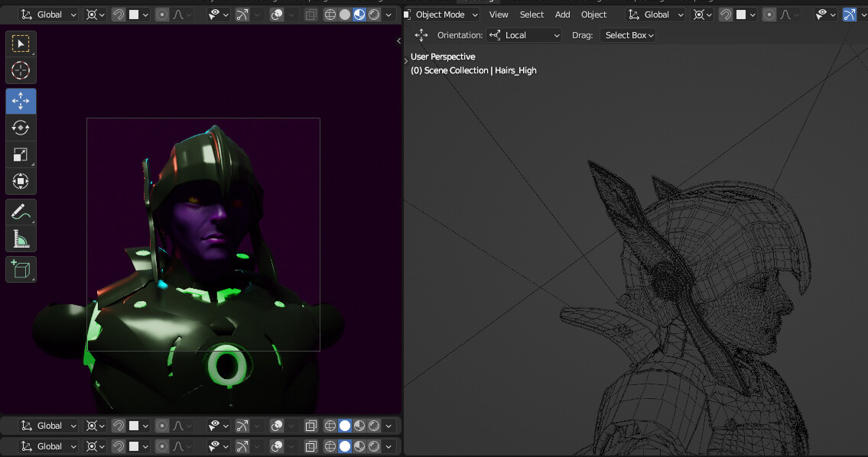The height and width of the screenshot is (457, 868).
Task: Open the Add menu
Action: [562, 15]
